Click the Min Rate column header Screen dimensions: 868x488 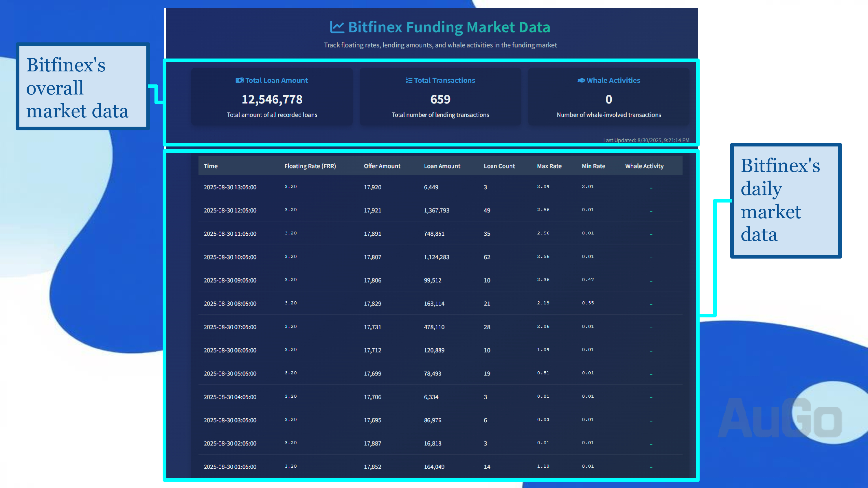(x=593, y=166)
